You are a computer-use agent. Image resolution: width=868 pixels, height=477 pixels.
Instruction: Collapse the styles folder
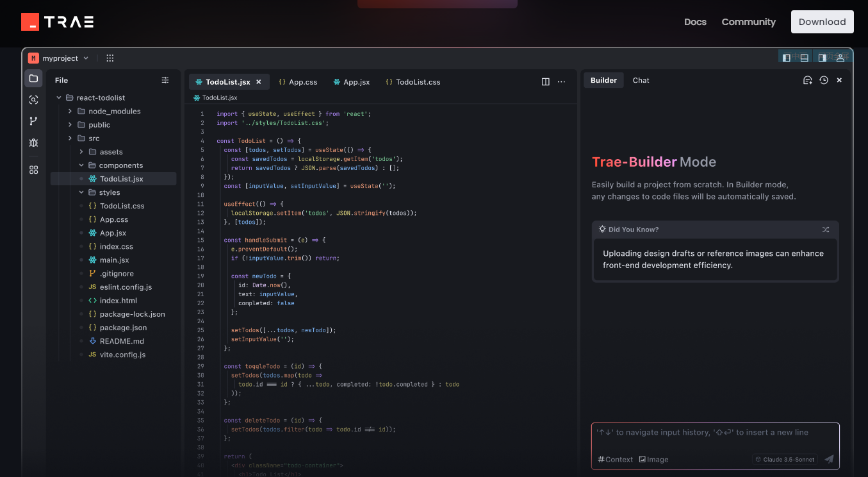coord(81,192)
